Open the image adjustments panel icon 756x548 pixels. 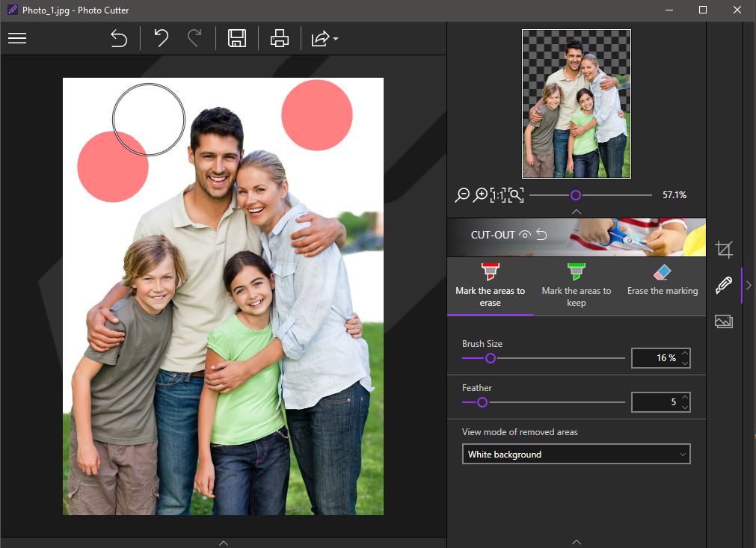(724, 321)
